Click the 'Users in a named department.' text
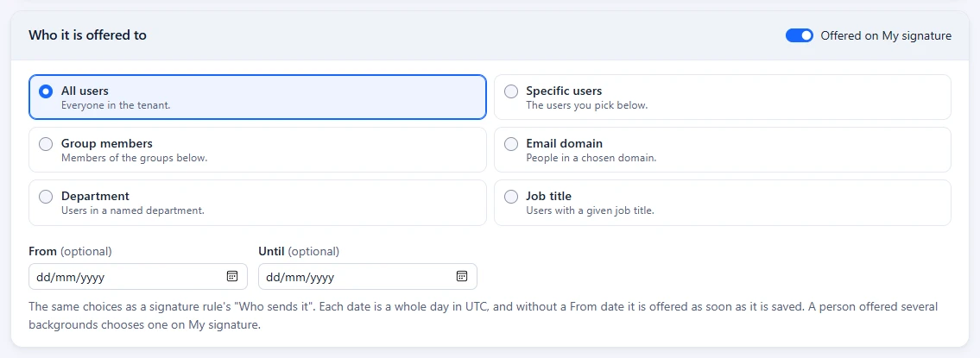Image resolution: width=980 pixels, height=358 pixels. (x=132, y=210)
